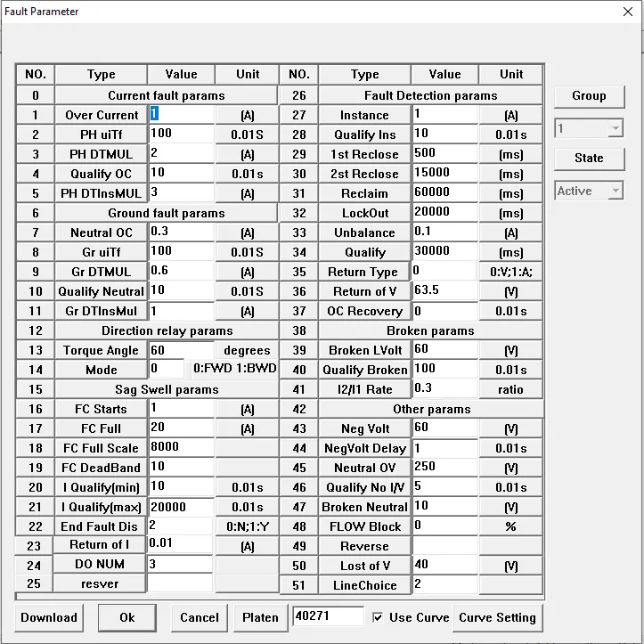644x644 pixels.
Task: Click the Neutral OC value field
Action: pyautogui.click(x=181, y=232)
